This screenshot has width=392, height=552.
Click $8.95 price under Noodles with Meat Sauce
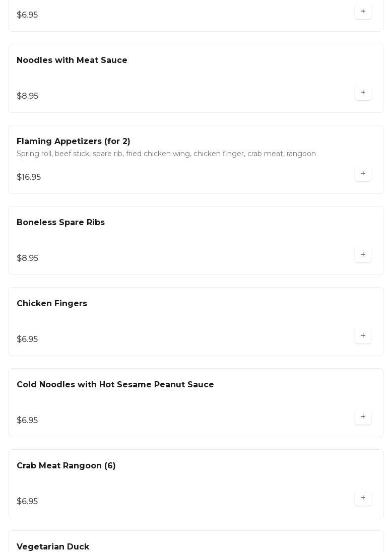click(x=28, y=96)
